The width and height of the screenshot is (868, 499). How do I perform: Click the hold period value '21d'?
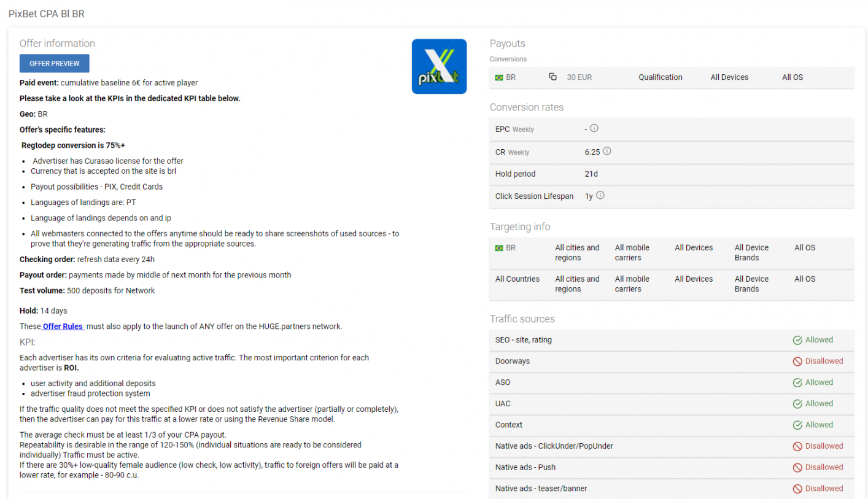[x=591, y=174]
